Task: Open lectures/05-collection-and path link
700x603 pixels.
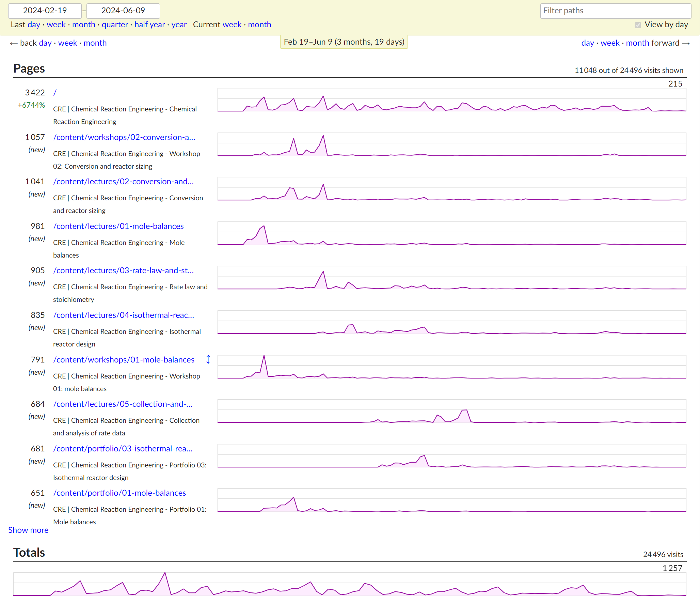Action: click(x=123, y=404)
